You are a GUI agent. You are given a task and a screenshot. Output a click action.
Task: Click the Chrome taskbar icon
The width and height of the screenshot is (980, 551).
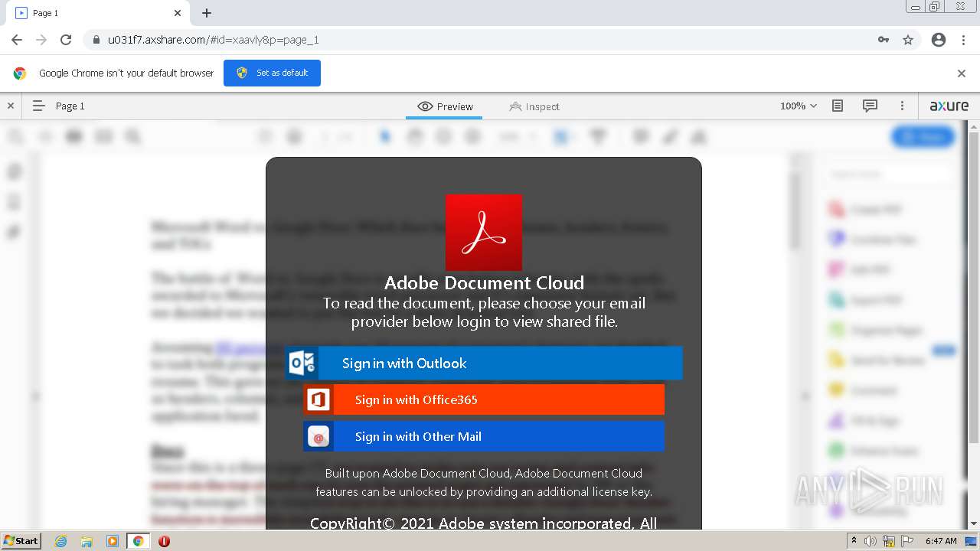[138, 541]
